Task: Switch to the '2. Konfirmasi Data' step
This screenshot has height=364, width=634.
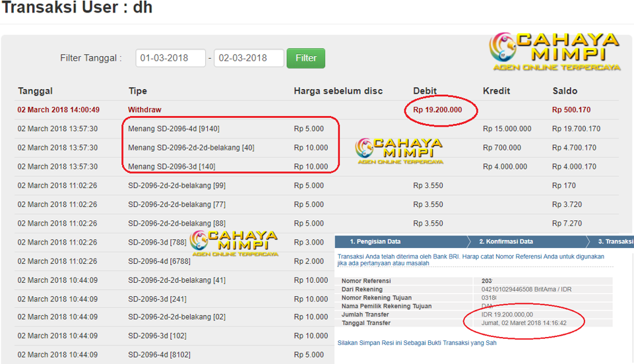Action: [x=506, y=241]
